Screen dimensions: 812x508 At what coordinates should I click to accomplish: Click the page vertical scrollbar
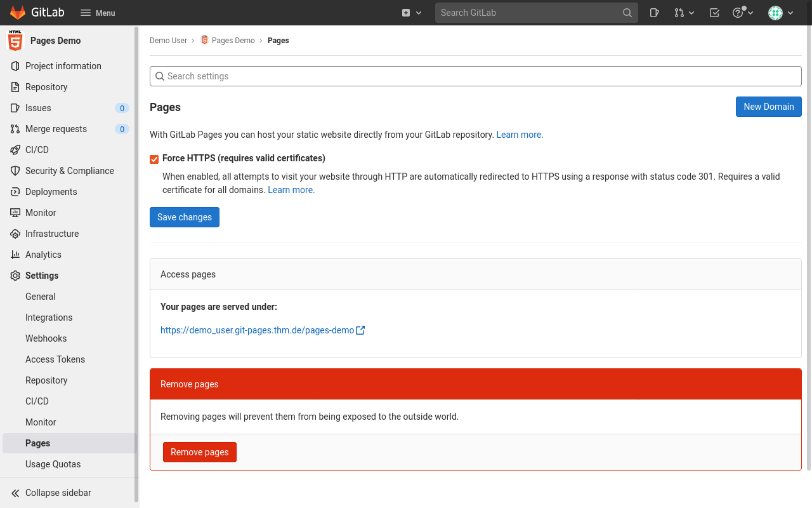pos(808,248)
